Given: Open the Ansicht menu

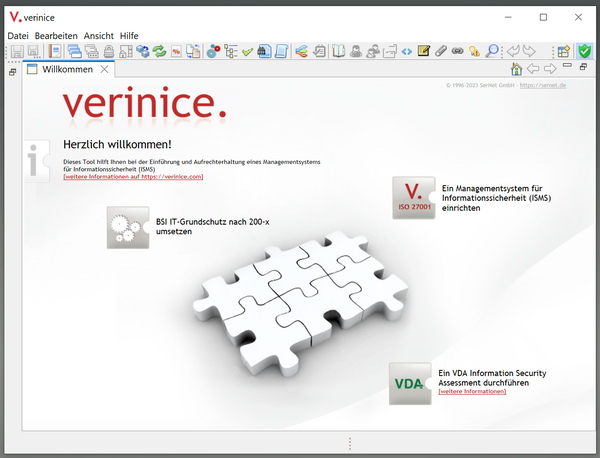Looking at the screenshot, I should (x=99, y=35).
